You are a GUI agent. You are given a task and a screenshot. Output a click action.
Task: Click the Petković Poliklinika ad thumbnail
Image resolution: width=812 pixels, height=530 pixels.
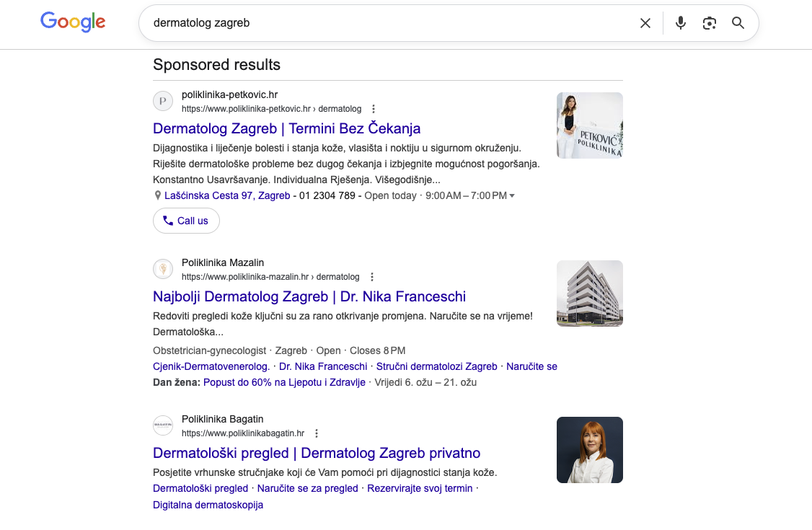click(589, 125)
